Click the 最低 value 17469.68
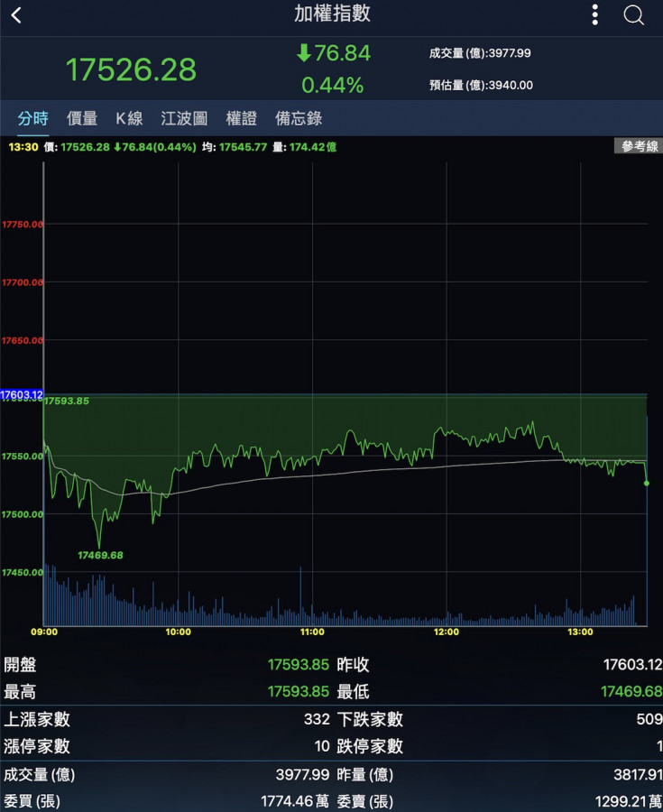This screenshot has height=812, width=663. (x=631, y=691)
